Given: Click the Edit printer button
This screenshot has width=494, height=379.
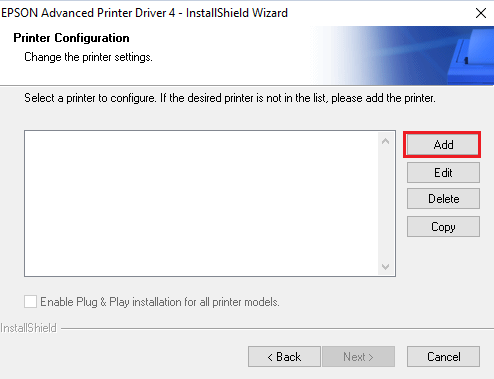Looking at the screenshot, I should pos(443,173).
